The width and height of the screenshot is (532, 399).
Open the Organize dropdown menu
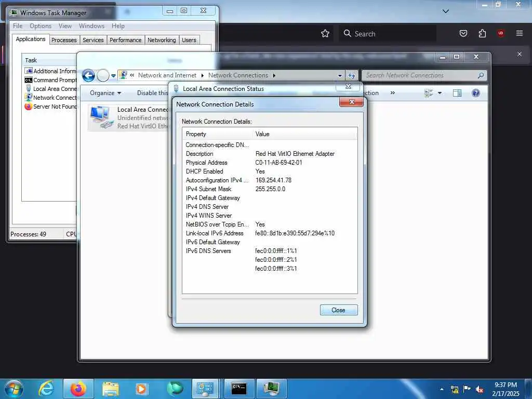click(105, 93)
